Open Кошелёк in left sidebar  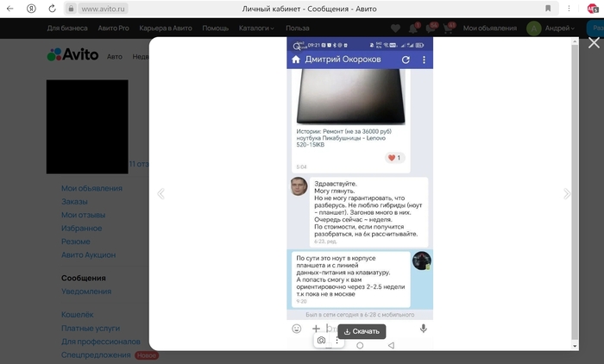78,315
